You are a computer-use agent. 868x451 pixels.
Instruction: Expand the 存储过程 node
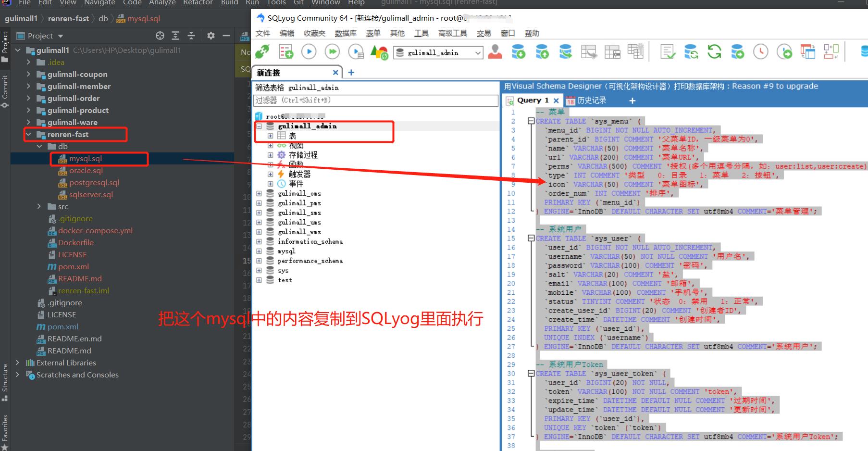[270, 155]
